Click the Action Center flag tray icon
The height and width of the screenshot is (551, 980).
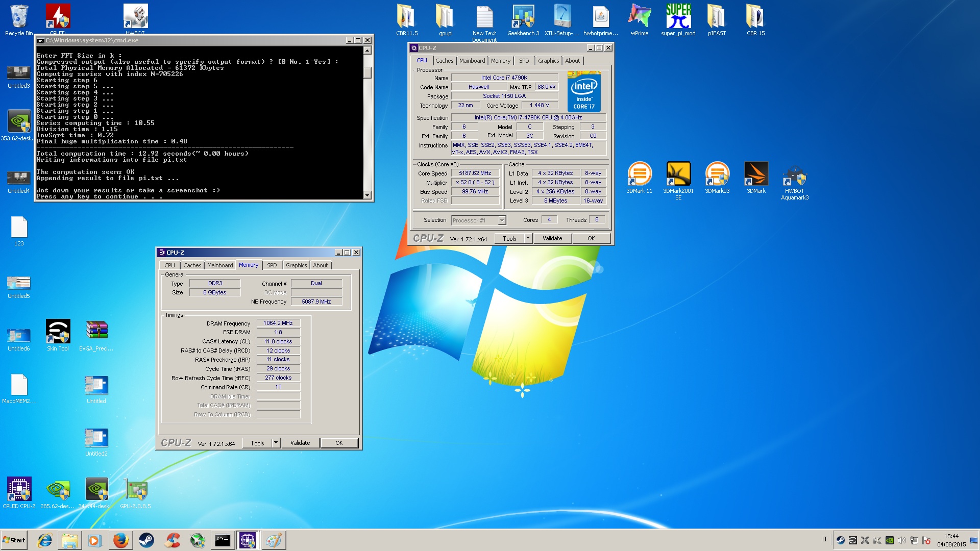click(926, 540)
